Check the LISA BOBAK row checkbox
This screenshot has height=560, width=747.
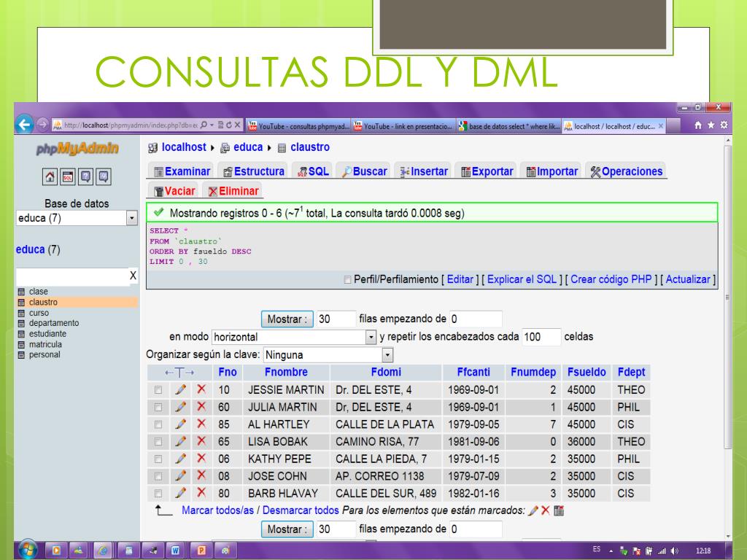pyautogui.click(x=158, y=441)
